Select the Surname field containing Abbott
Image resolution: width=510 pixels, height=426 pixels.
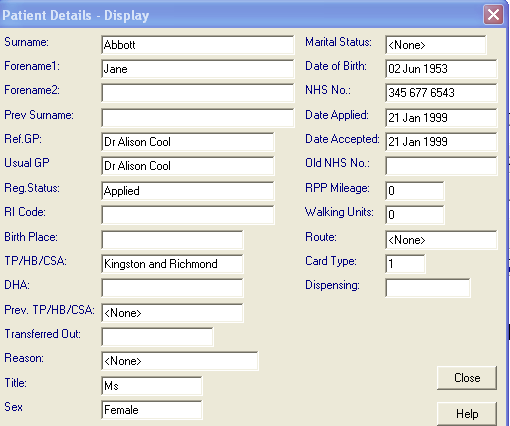pyautogui.click(x=198, y=45)
